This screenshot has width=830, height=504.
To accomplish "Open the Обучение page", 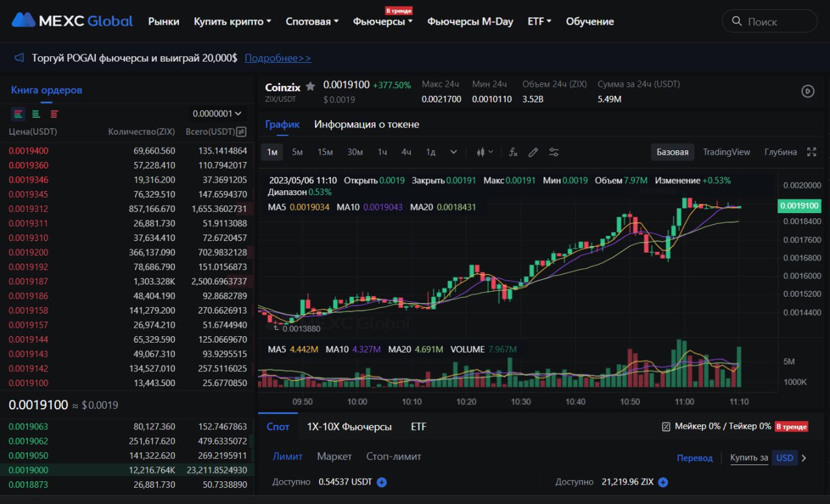I will [x=590, y=21].
